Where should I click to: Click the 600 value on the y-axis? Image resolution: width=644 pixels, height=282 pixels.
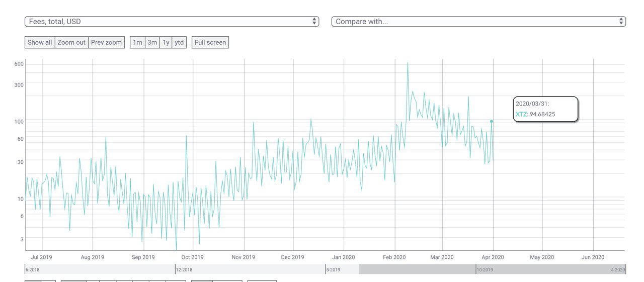click(x=19, y=64)
